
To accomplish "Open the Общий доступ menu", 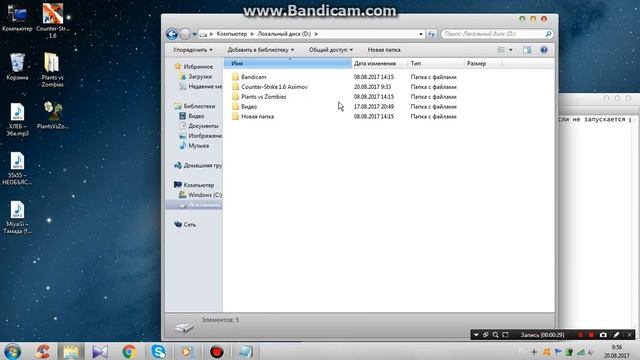I will 331,50.
